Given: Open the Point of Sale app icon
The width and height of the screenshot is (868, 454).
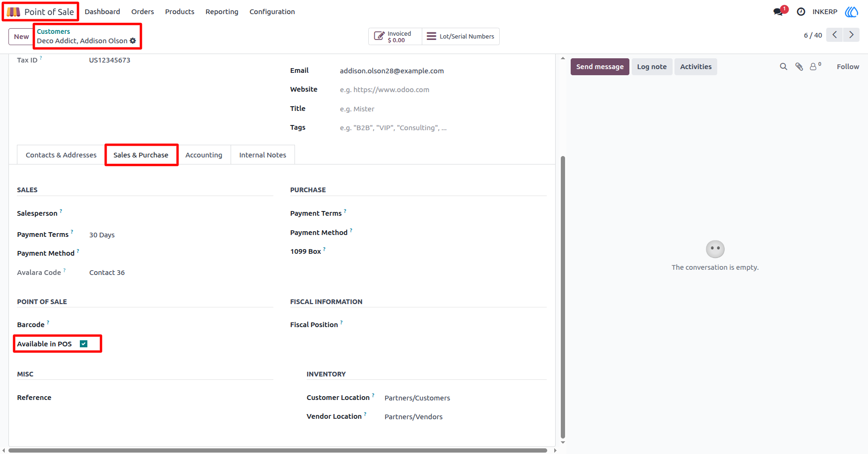Looking at the screenshot, I should click(13, 12).
